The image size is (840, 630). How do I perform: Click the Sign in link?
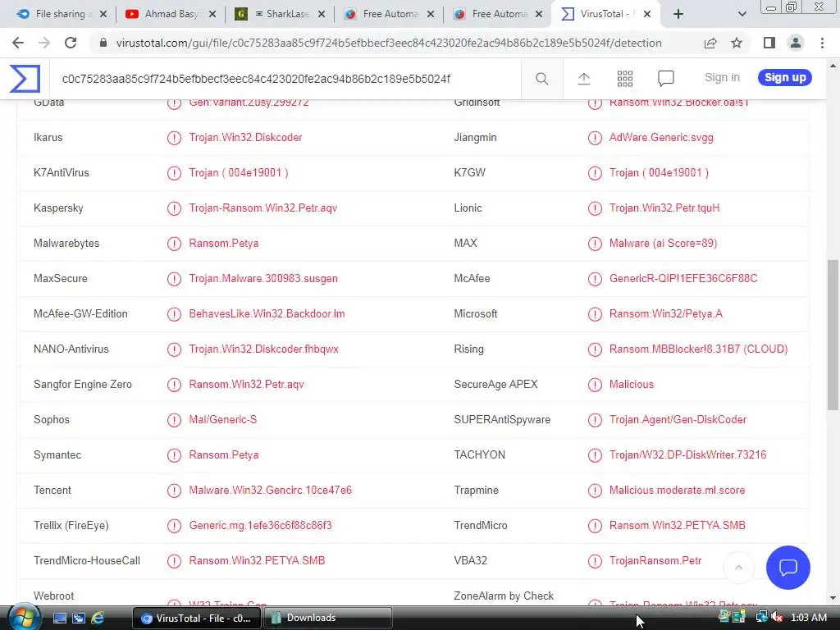tap(722, 77)
